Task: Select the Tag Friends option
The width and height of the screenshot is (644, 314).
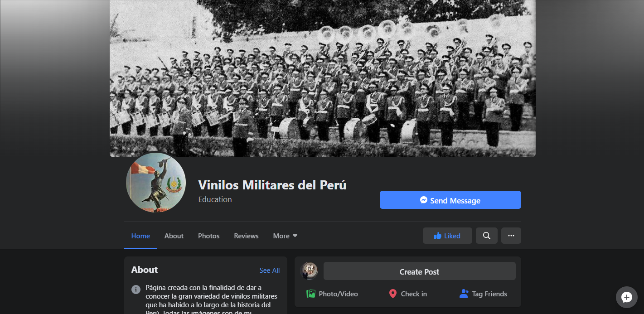Action: coord(483,294)
